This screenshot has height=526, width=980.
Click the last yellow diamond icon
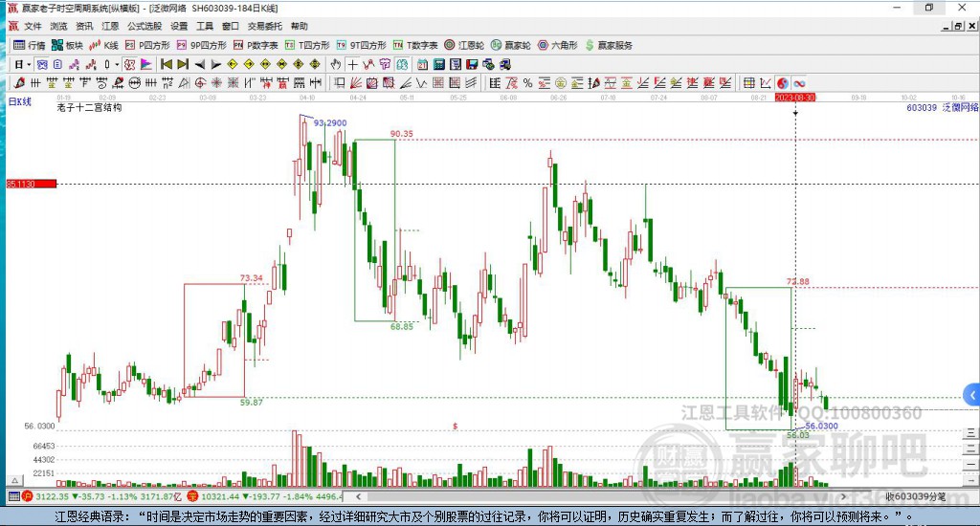click(315, 64)
